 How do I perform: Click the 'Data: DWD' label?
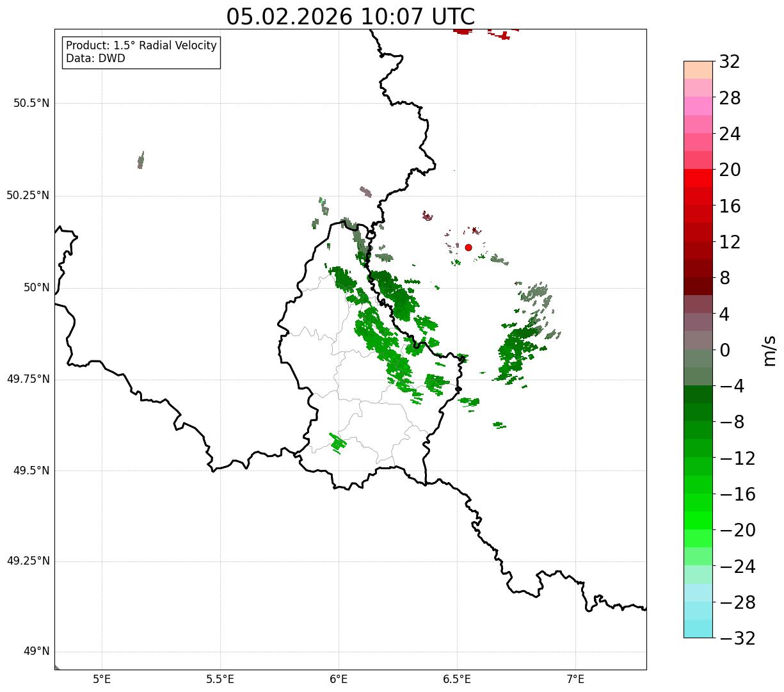pos(95,58)
